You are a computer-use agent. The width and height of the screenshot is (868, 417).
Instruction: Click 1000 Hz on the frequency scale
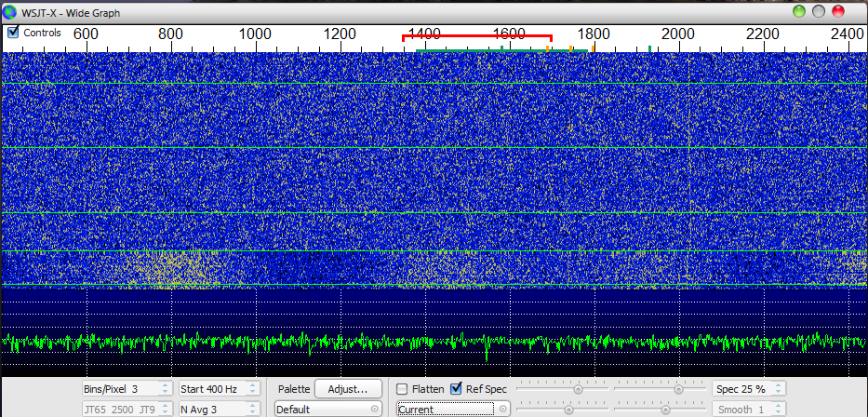[255, 34]
